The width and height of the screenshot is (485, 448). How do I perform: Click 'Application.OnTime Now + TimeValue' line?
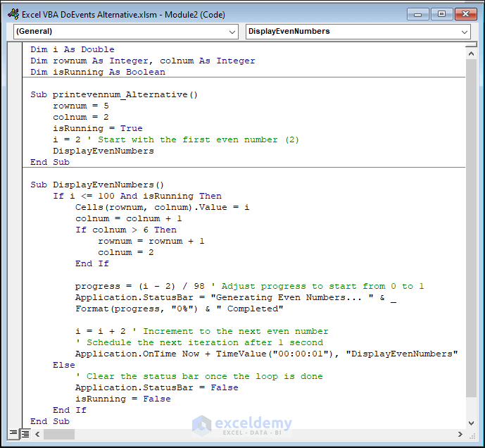(x=267, y=354)
